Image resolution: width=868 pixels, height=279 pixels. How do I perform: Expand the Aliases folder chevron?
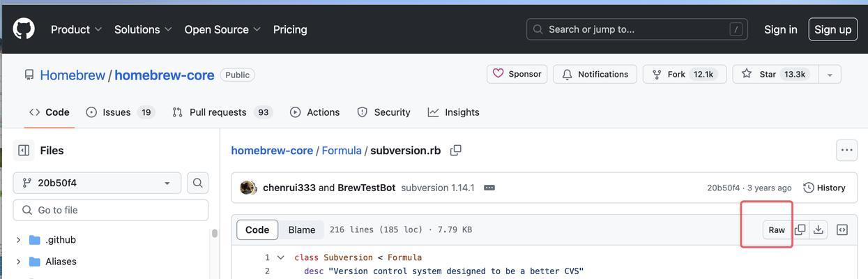18,262
